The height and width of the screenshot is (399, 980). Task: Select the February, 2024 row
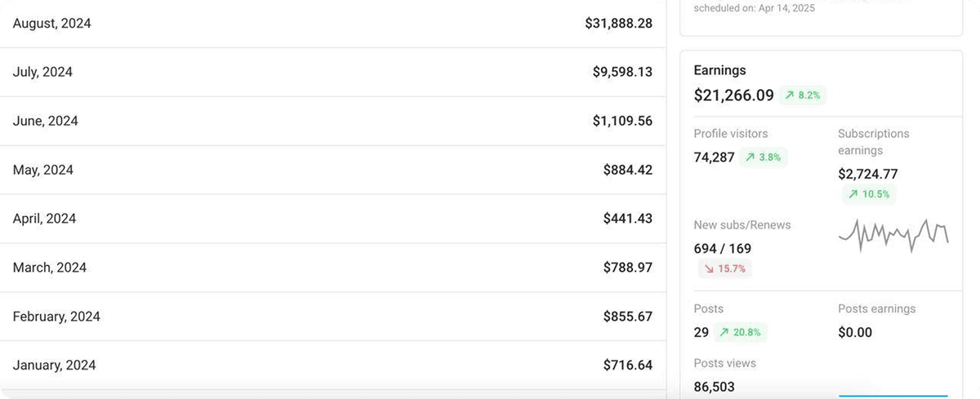332,317
